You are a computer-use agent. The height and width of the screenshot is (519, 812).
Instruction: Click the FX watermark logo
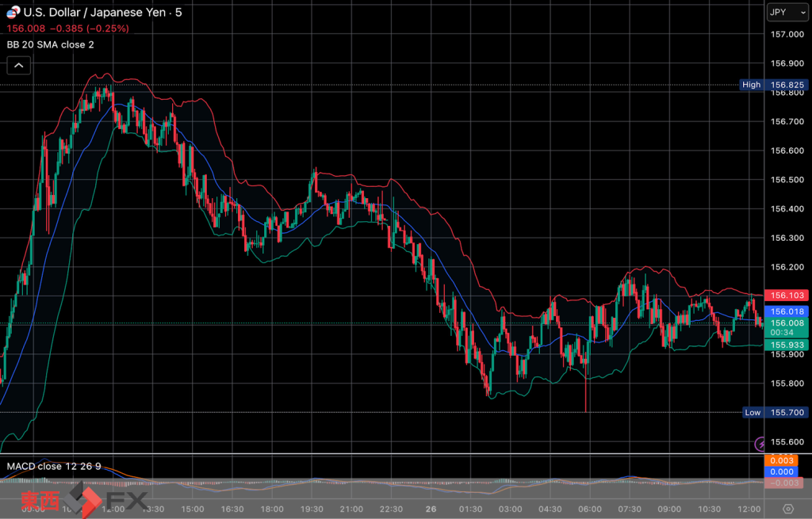85,501
